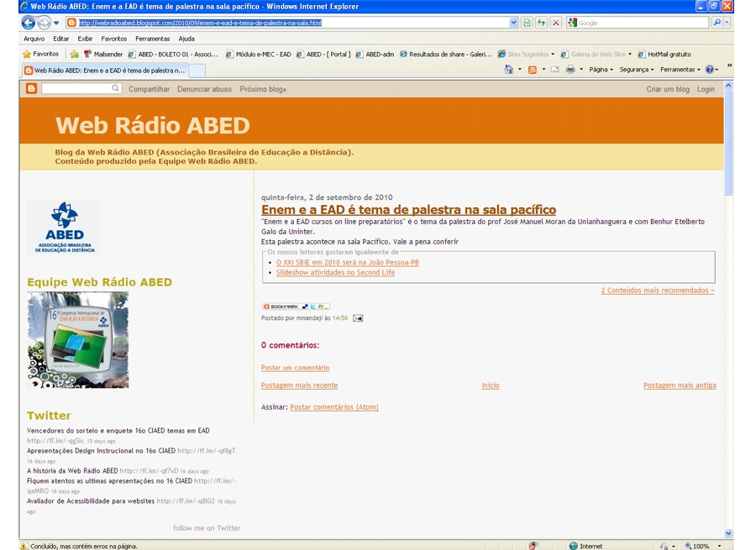The image size is (756, 550).
Task: Expand the Galeria do Web Slice dropdown
Action: click(x=630, y=54)
